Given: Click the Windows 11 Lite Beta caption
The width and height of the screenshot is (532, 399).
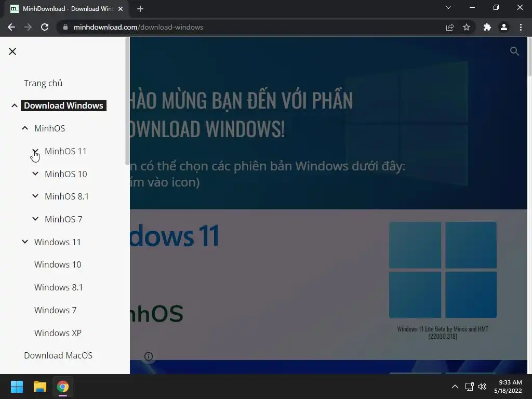Looking at the screenshot, I should pos(443,332).
